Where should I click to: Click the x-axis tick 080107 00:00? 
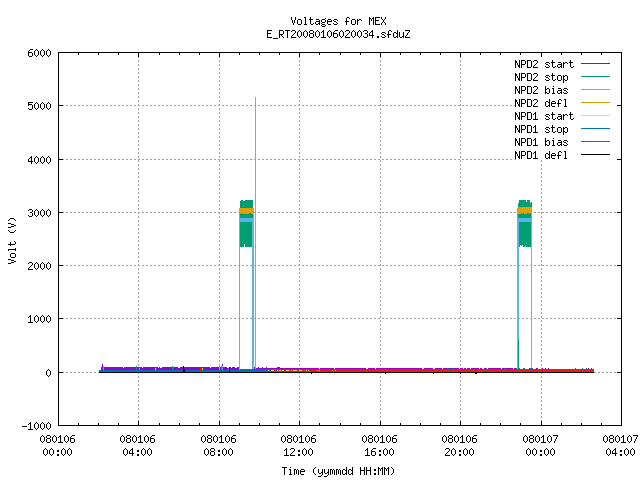click(540, 446)
